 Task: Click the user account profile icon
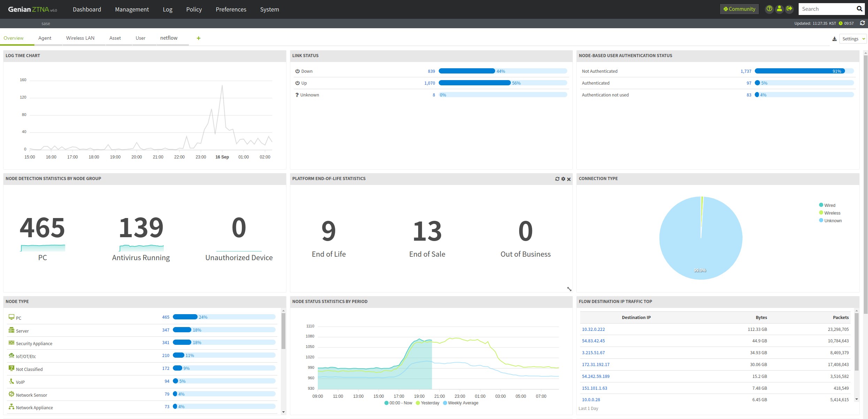[779, 9]
